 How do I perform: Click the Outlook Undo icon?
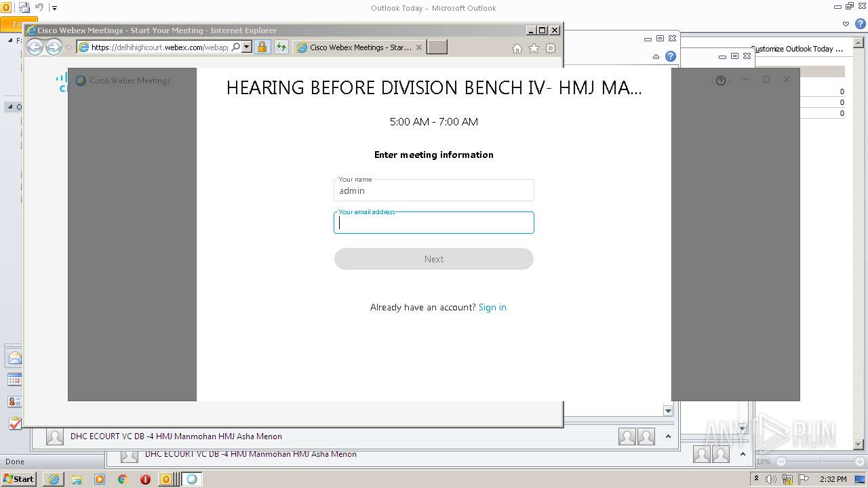pyautogui.click(x=39, y=8)
